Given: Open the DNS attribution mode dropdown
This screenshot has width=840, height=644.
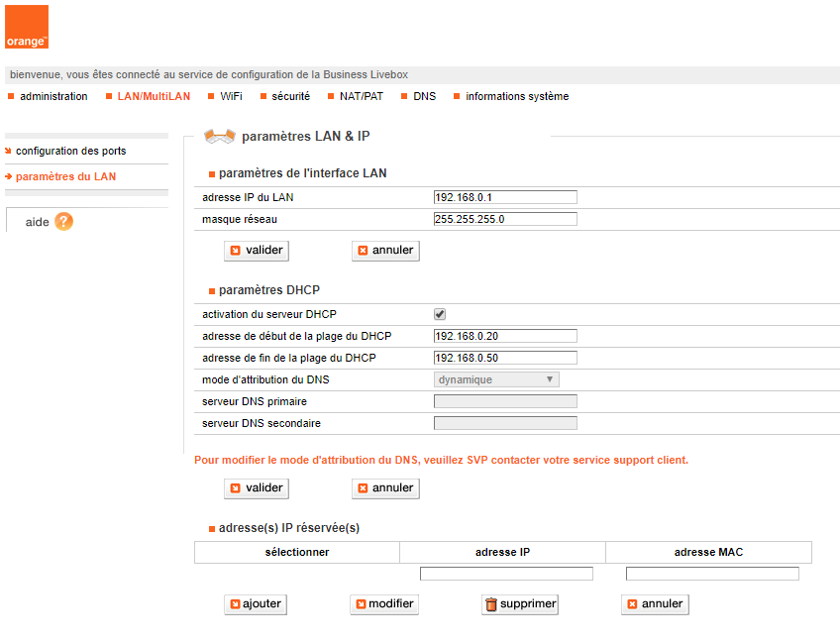Looking at the screenshot, I should [496, 379].
